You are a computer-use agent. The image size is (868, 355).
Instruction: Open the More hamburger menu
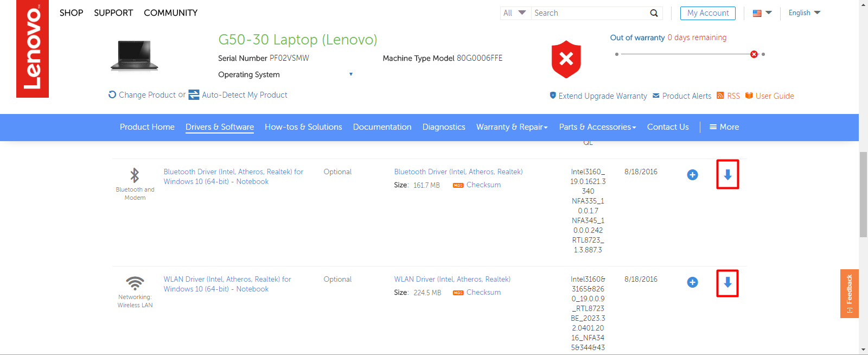tap(724, 127)
